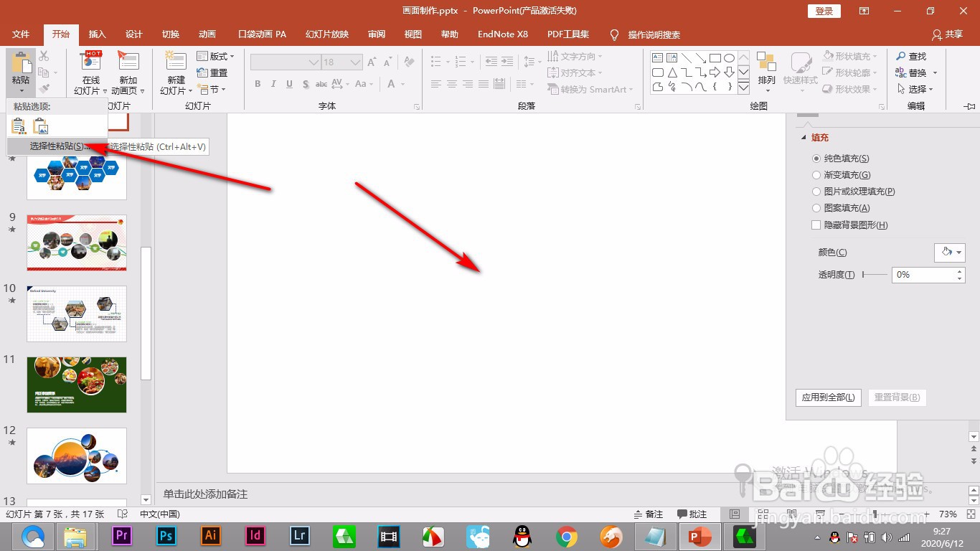Click the strikethrough abc icon

tap(323, 84)
